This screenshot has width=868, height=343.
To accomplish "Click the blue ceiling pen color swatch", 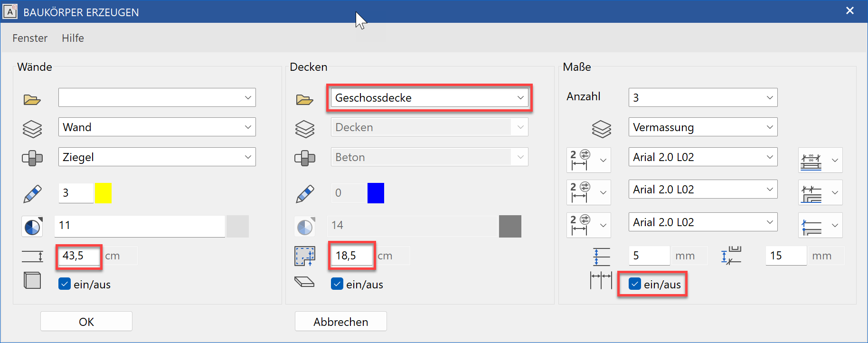I will (x=376, y=193).
